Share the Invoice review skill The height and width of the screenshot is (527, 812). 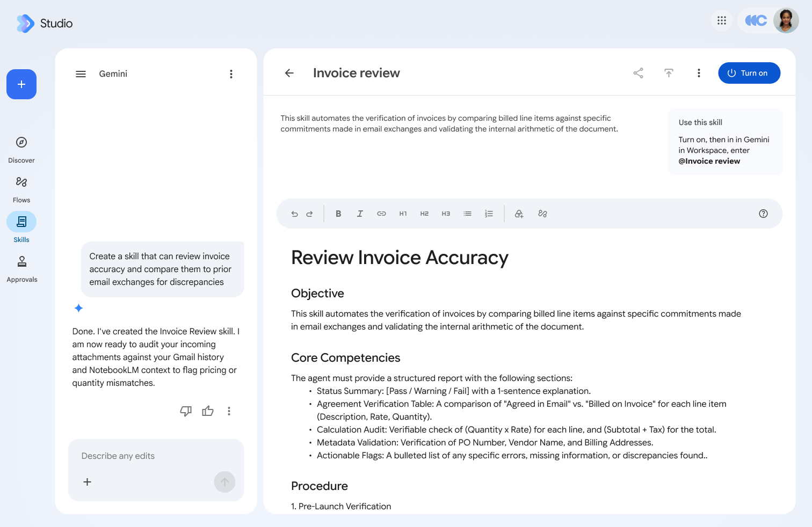tap(638, 73)
